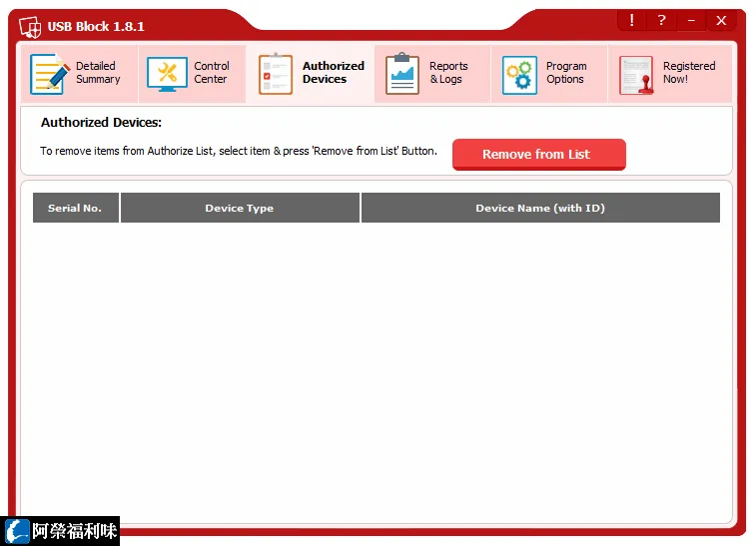Open the Registered Now! tab label

(x=689, y=72)
